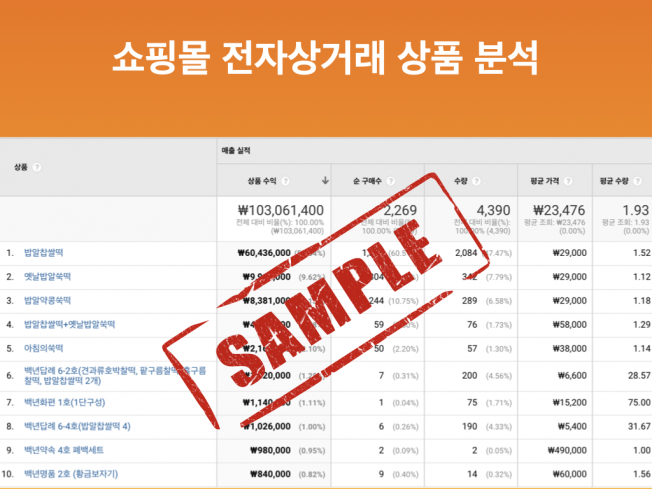Image resolution: width=652 pixels, height=489 pixels.
Task: Select the average quantity 28.57
Action: pyautogui.click(x=639, y=375)
